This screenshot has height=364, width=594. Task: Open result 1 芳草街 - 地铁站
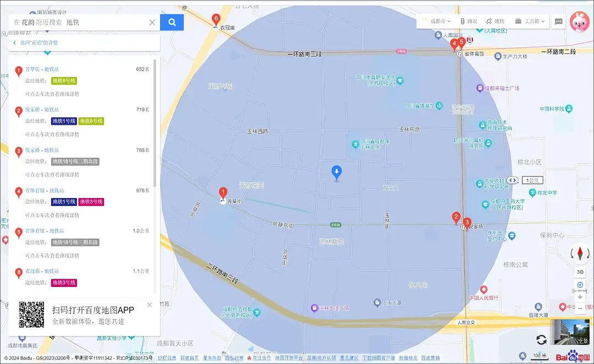tap(42, 69)
